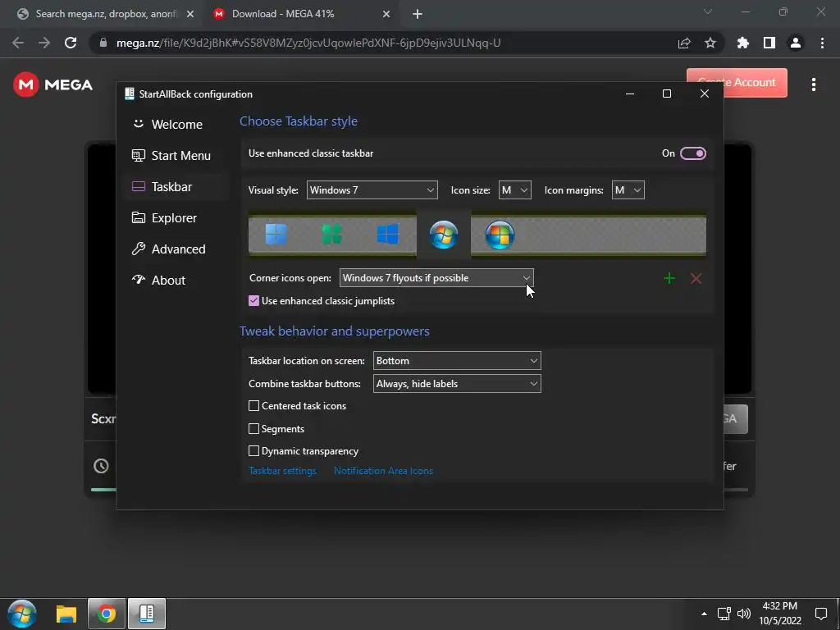Open notification center icon

point(820,614)
